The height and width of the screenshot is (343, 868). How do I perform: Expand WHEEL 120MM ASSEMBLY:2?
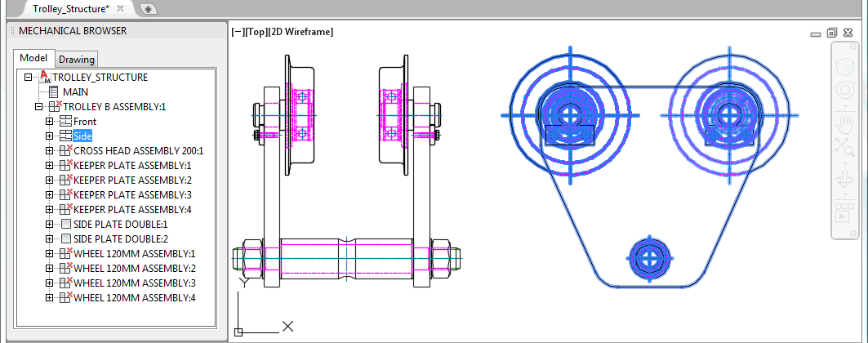(49, 269)
